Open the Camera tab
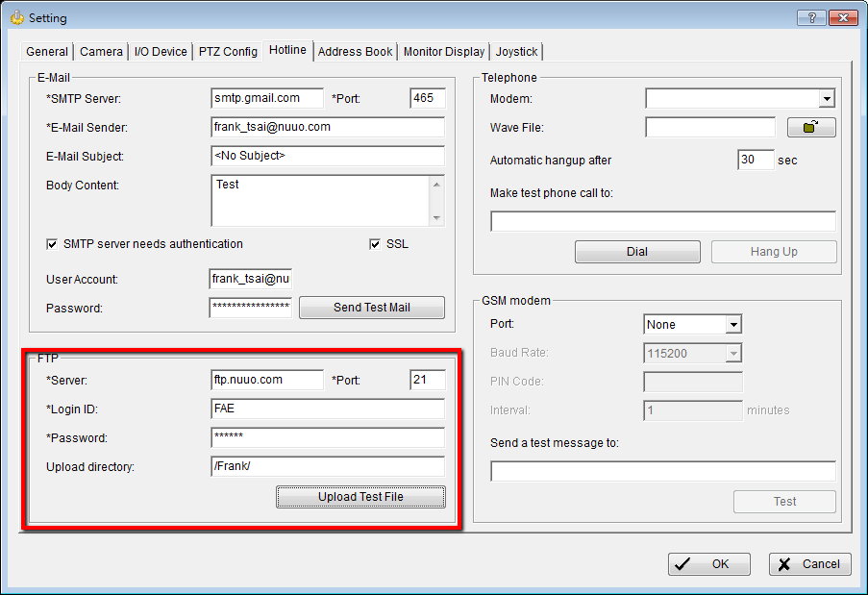This screenshot has height=595, width=868. coord(101,52)
